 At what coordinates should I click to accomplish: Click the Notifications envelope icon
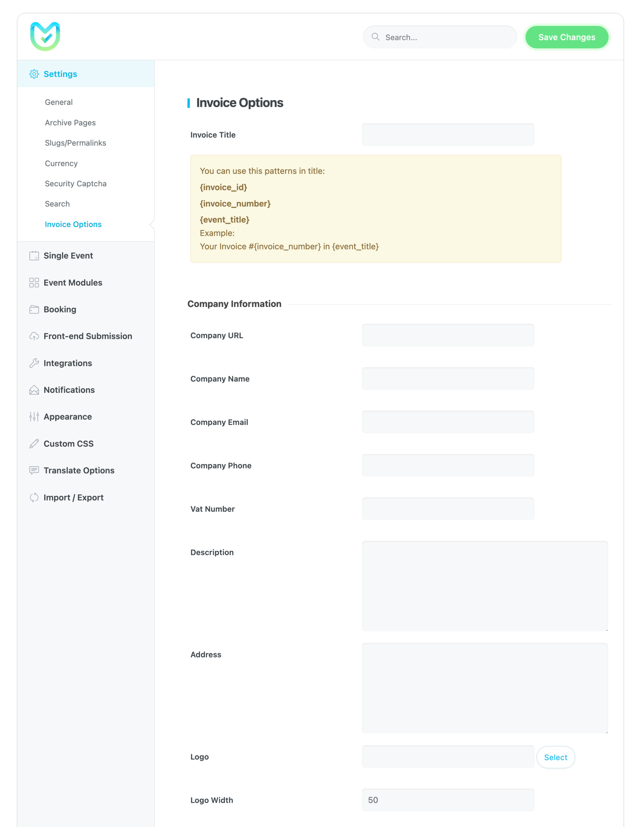(34, 390)
